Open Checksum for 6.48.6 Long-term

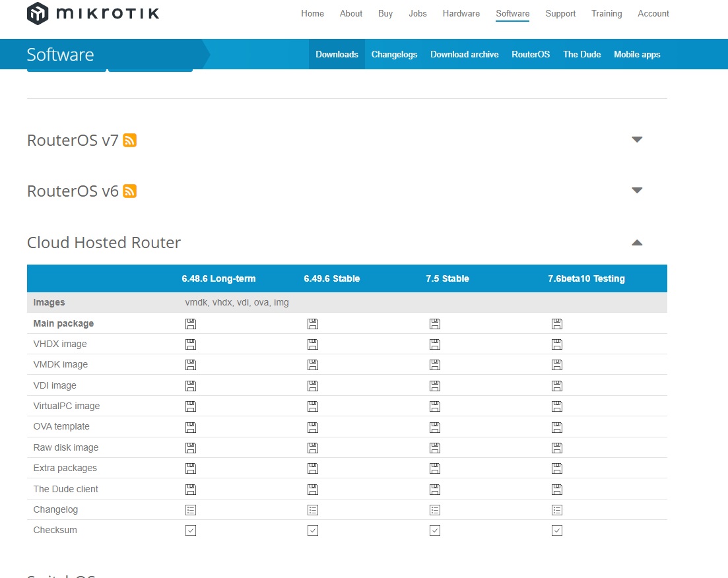191,530
